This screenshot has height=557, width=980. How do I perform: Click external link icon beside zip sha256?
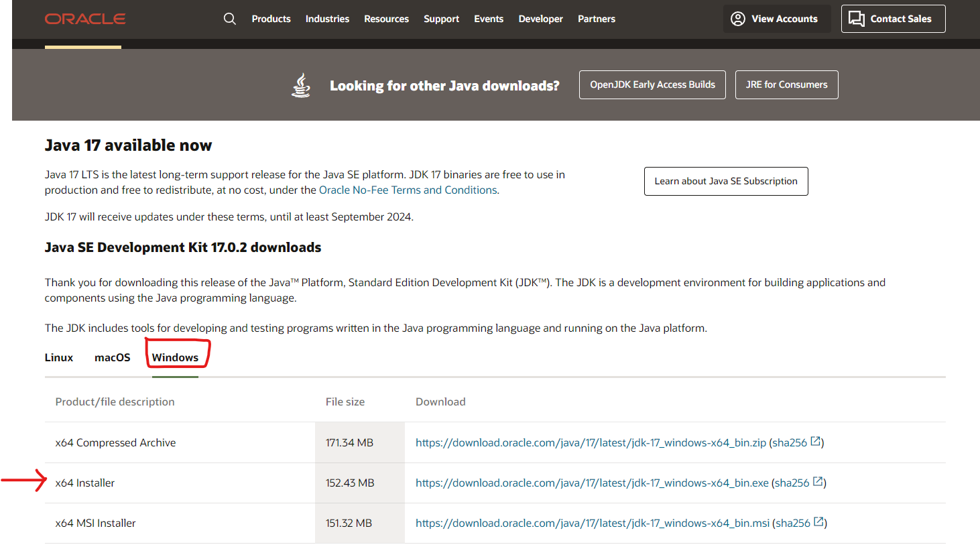pos(816,441)
